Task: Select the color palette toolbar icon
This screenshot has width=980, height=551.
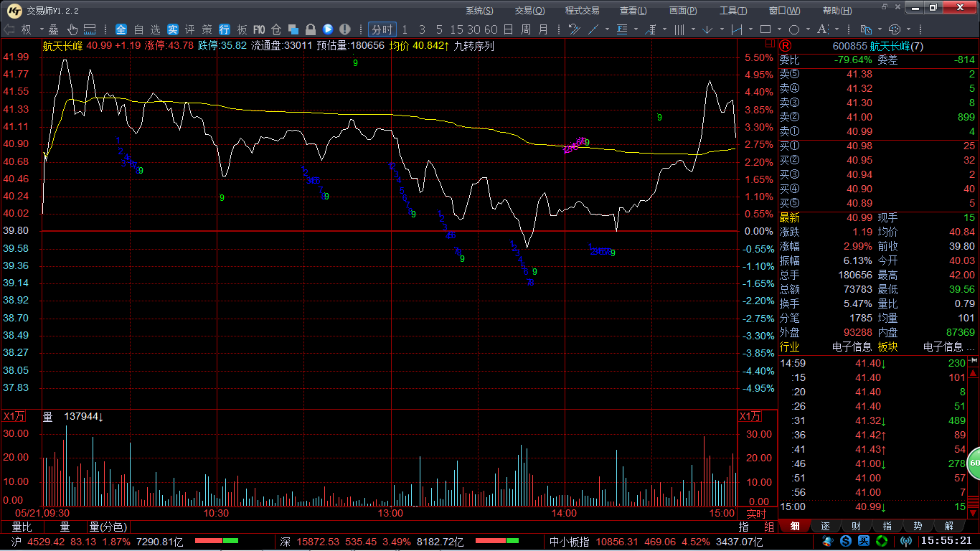Action: (x=894, y=29)
